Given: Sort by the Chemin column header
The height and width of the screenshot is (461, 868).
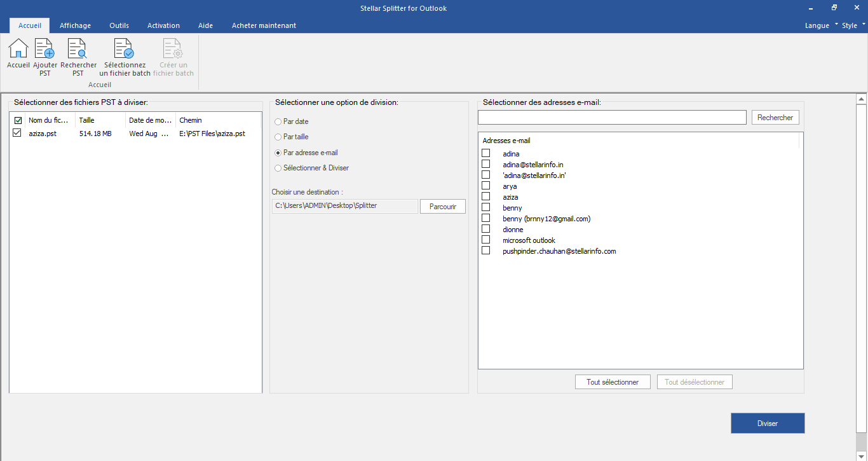Looking at the screenshot, I should click(218, 120).
